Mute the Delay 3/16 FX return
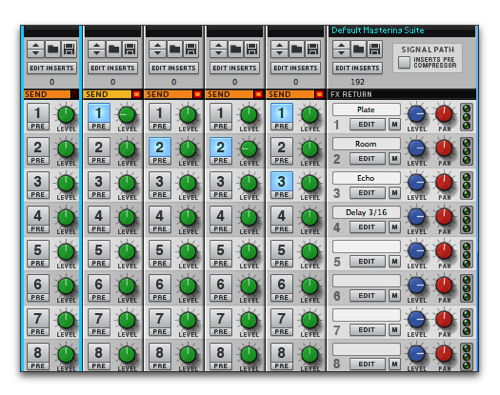Viewport: 500px width, 395px height. point(395,227)
